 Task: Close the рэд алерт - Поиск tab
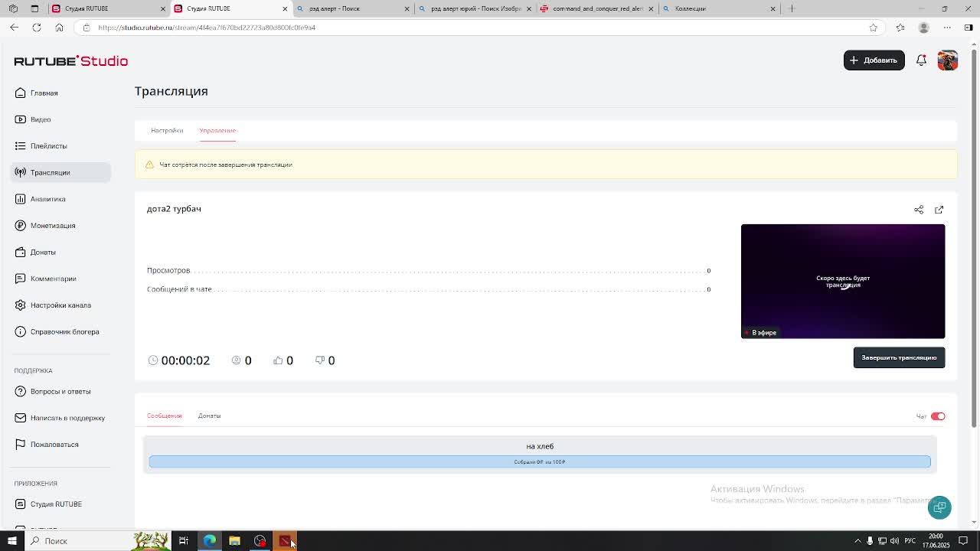pos(407,8)
